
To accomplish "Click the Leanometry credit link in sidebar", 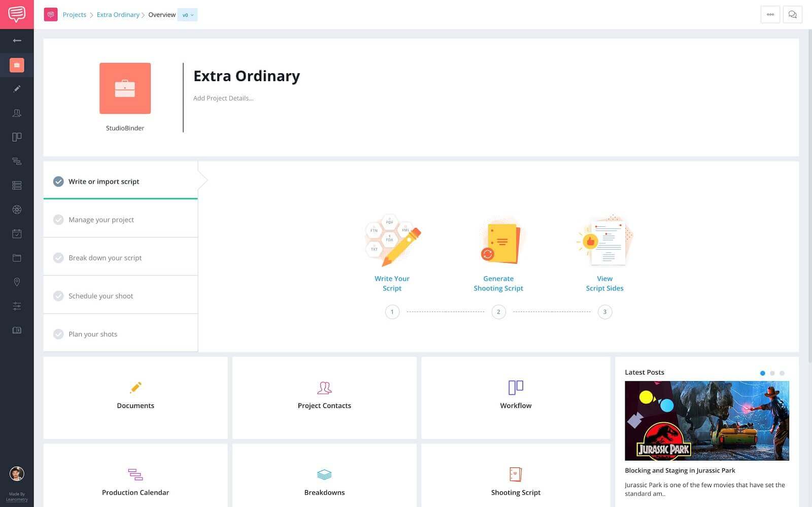I will tap(17, 499).
